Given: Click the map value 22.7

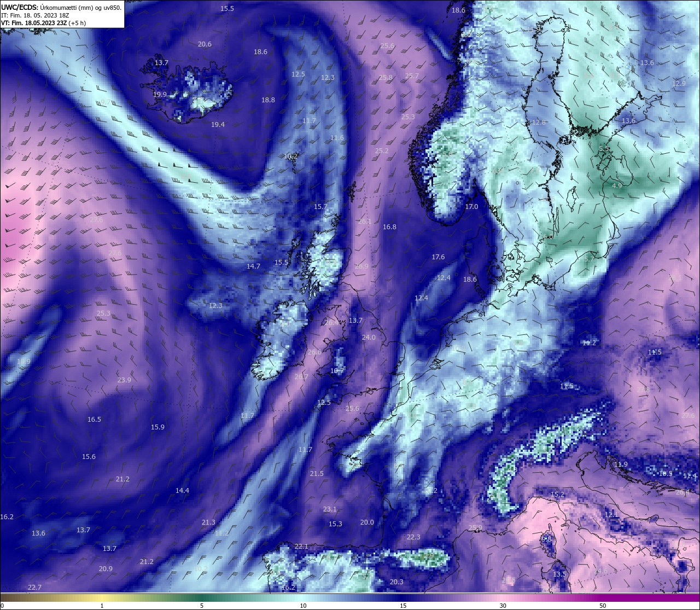Looking at the screenshot, I should pyautogui.click(x=34, y=588).
